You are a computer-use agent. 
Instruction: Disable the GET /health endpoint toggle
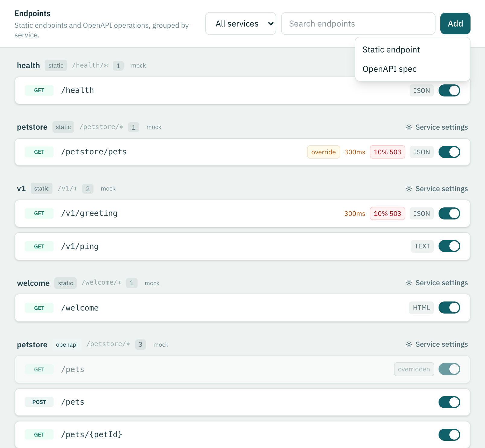pyautogui.click(x=449, y=90)
